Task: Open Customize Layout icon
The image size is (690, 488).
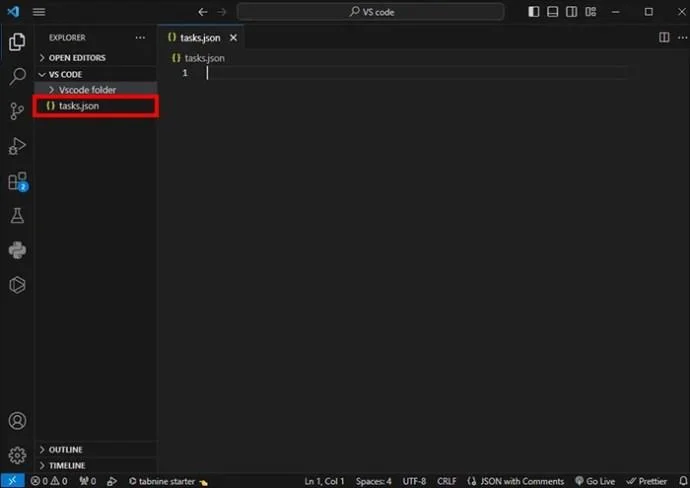Action: (591, 11)
